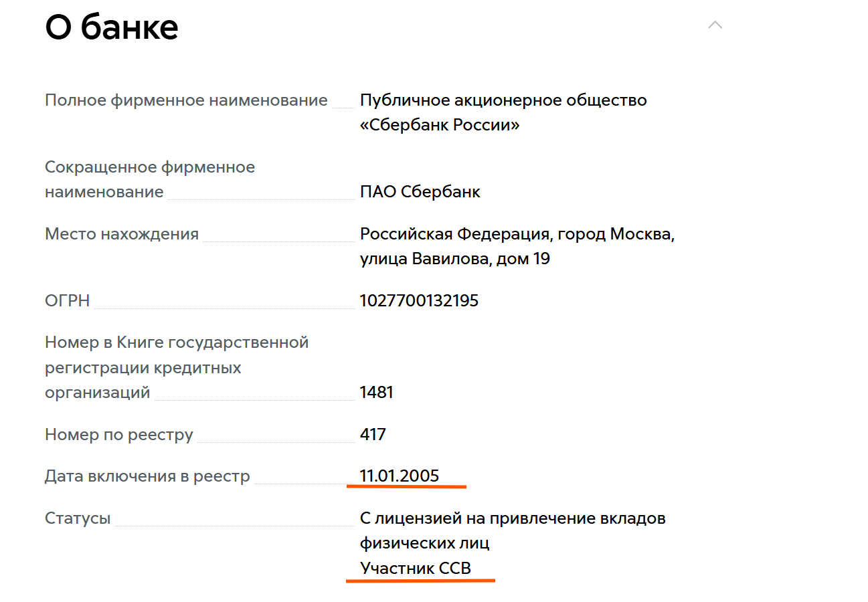This screenshot has width=868, height=602.
Task: Click the «Место нахождения» field label
Action: [121, 234]
